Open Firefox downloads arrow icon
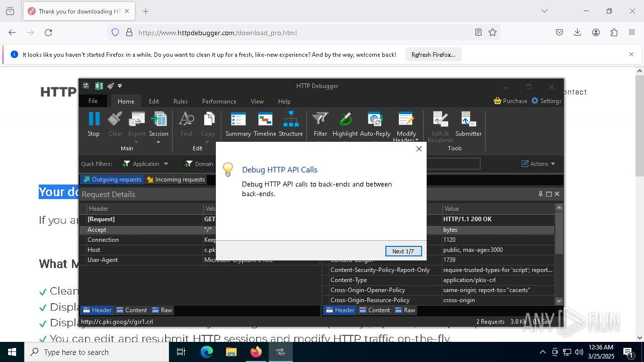Screen dimensions: 644x362 [x=578, y=33]
